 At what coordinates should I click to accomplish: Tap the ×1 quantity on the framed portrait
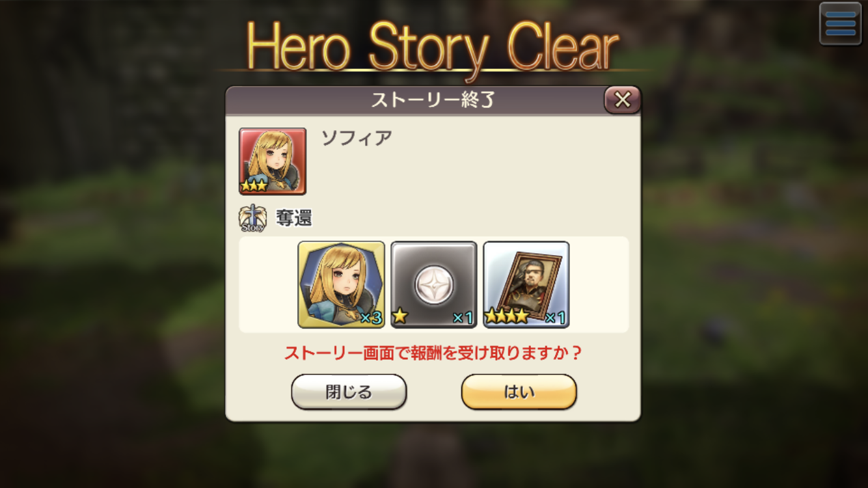555,318
